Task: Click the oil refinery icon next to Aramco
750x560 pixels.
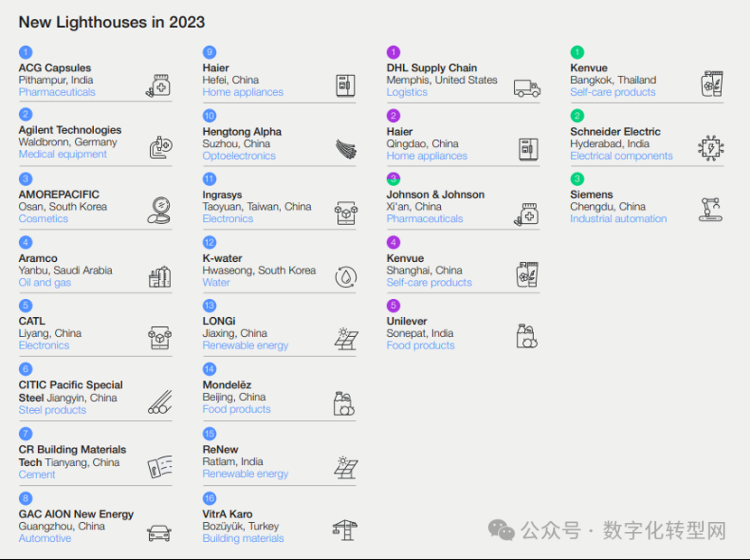Action: point(160,275)
